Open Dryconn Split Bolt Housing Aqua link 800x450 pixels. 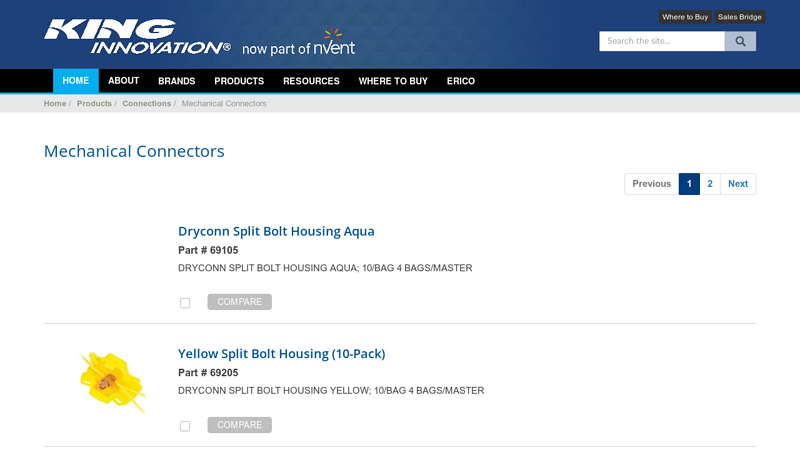click(276, 231)
